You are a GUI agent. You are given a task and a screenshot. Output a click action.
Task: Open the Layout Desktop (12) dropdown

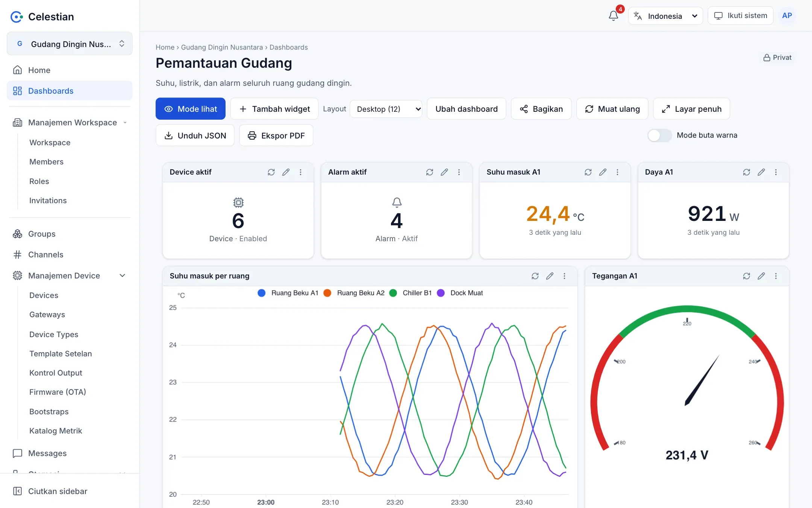[x=386, y=109]
